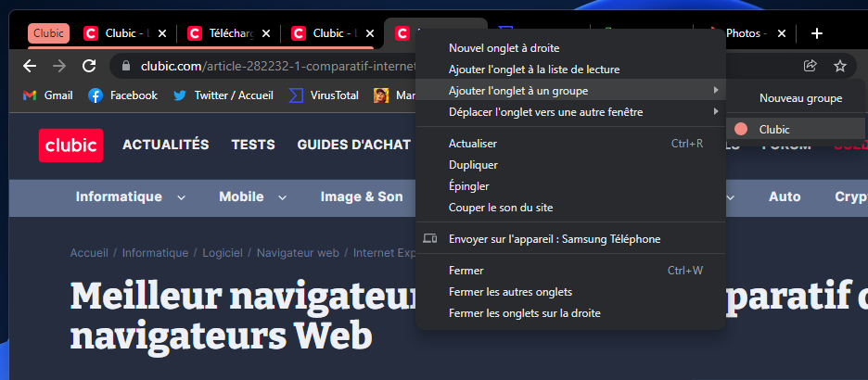
Task: Click the forward navigation arrow
Action: tap(59, 67)
